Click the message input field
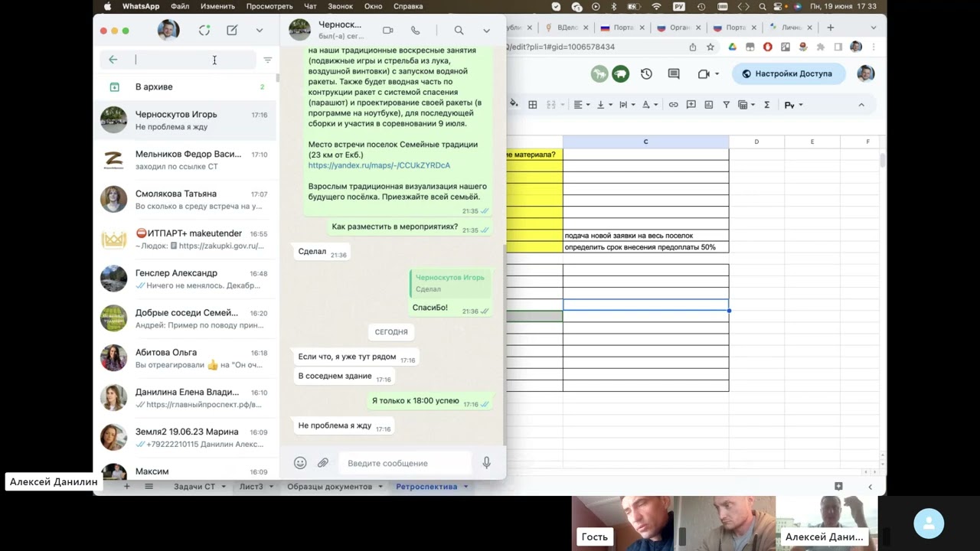 click(406, 463)
